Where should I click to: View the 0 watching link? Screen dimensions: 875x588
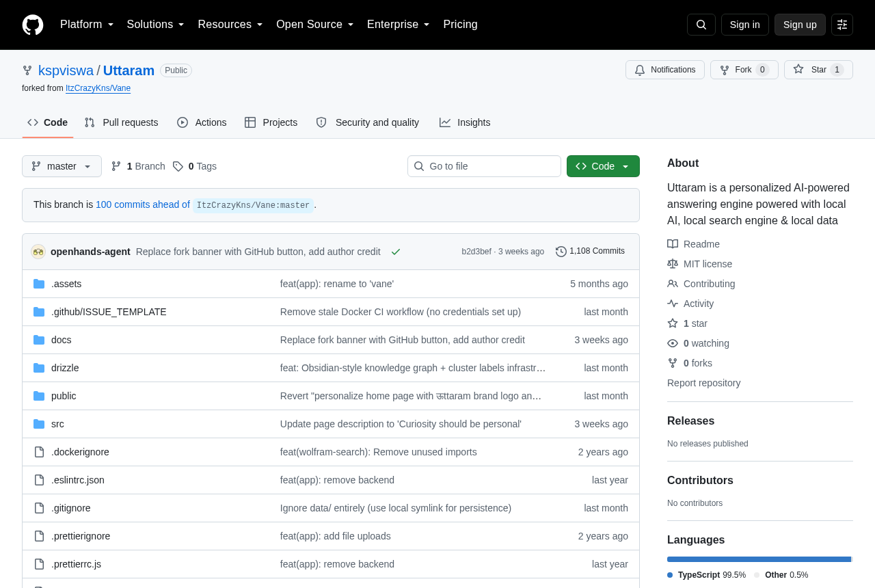pos(698,343)
